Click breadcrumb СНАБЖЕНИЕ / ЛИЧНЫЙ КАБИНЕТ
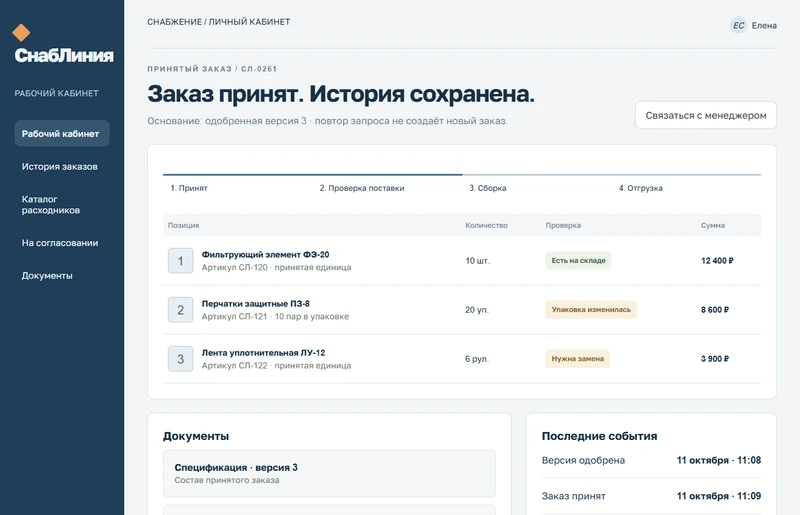The width and height of the screenshot is (800, 515). click(218, 22)
